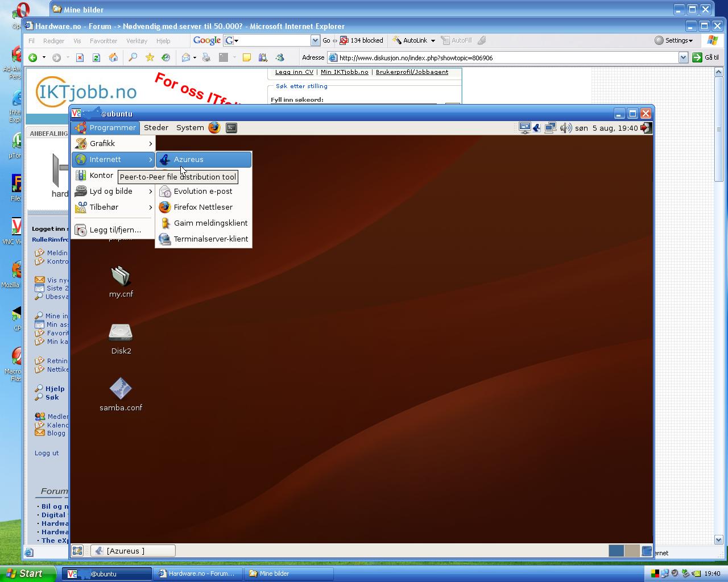Click the Internet Explorer Home toolbar icon

[x=113, y=57]
